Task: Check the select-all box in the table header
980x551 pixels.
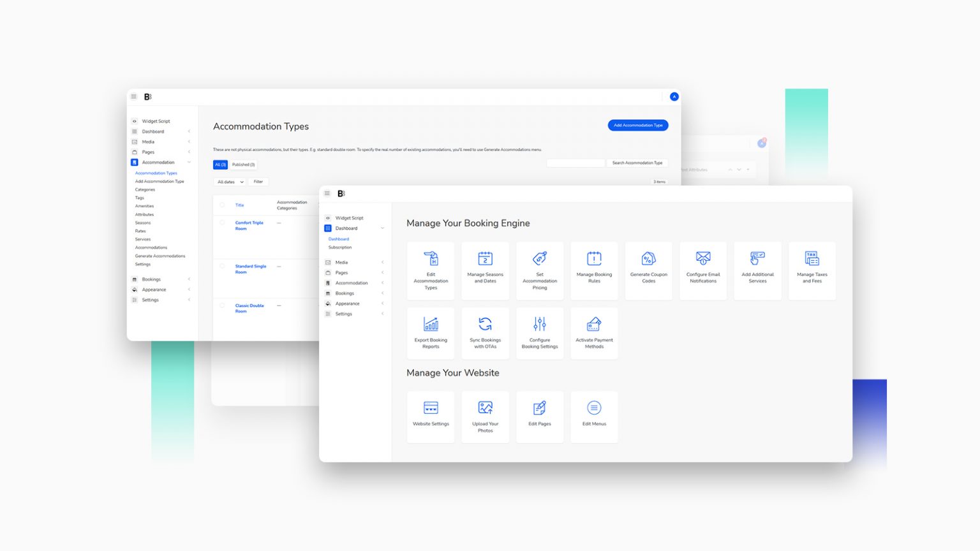Action: tap(222, 205)
